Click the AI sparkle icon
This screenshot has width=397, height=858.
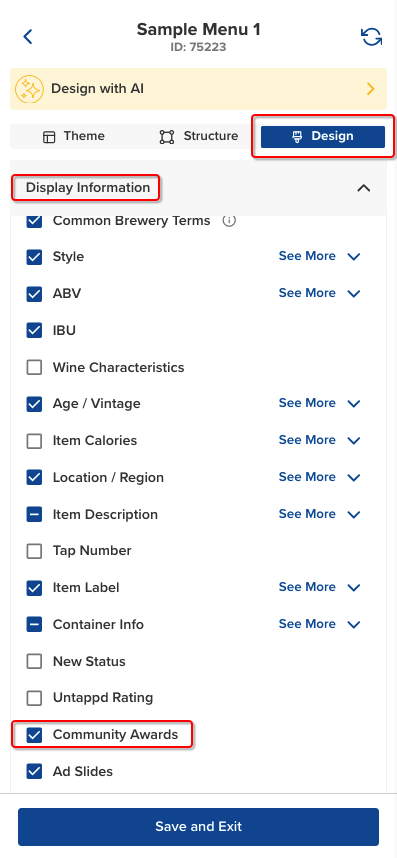[x=29, y=89]
